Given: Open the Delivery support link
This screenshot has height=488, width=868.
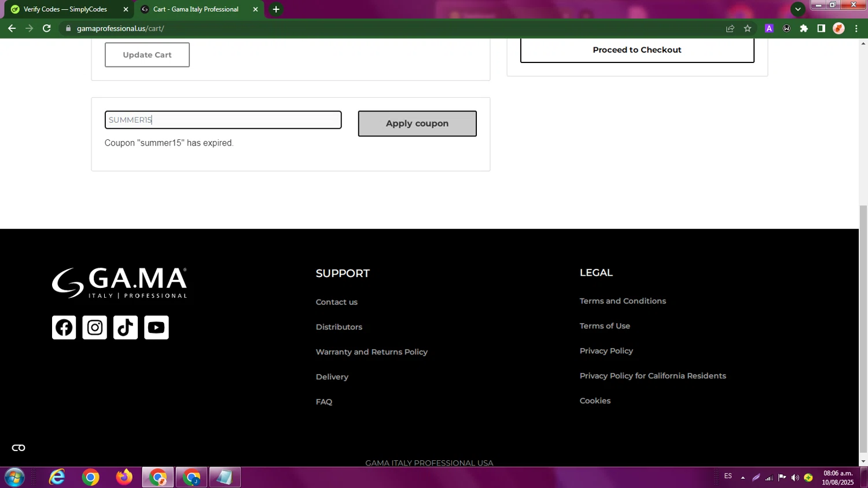Looking at the screenshot, I should pyautogui.click(x=332, y=376).
